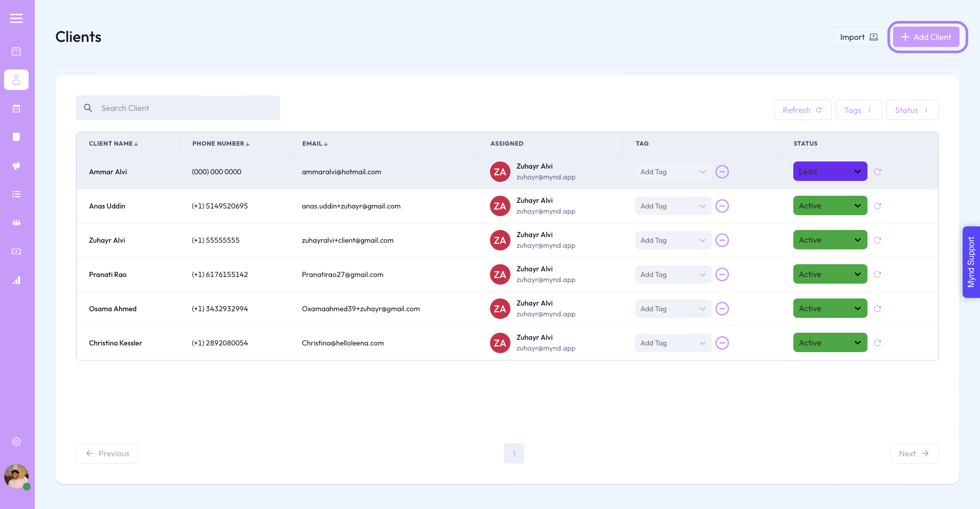
Task: Open the bar chart analytics sidebar icon
Action: [x=16, y=280]
